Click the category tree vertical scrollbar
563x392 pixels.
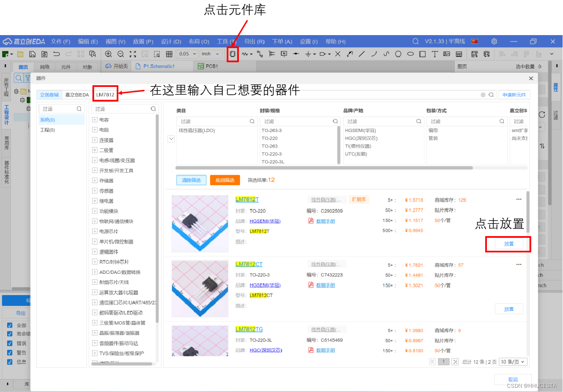click(157, 218)
